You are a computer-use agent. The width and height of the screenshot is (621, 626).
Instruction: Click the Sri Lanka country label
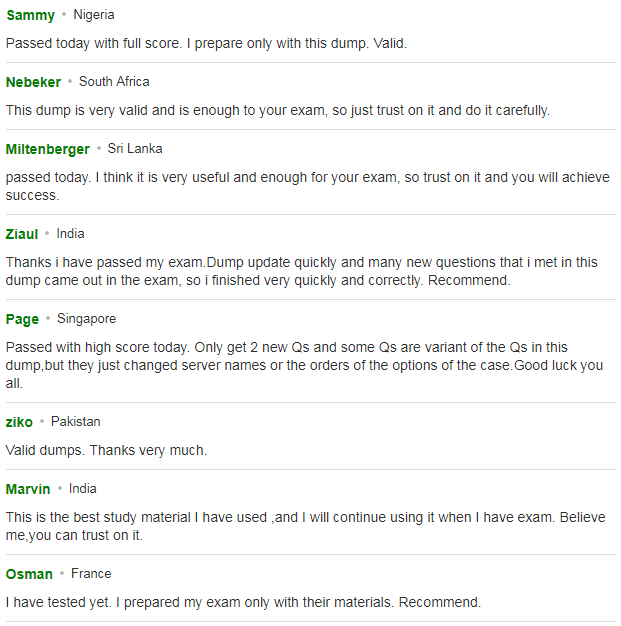click(135, 149)
